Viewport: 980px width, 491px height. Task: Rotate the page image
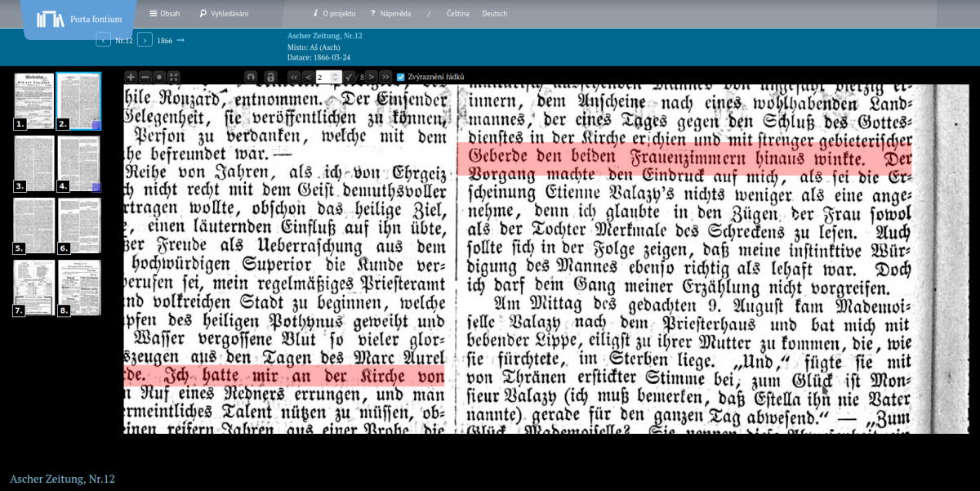252,77
